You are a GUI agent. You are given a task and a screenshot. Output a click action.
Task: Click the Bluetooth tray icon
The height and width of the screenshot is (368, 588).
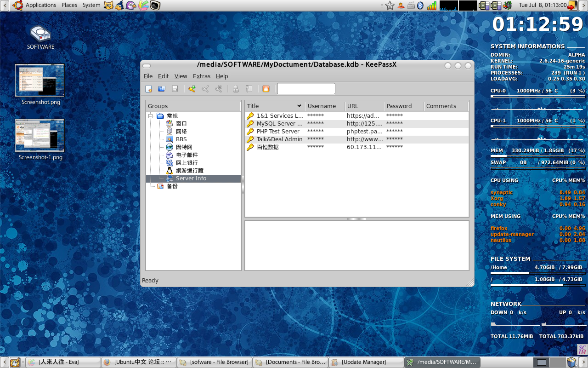click(x=420, y=6)
